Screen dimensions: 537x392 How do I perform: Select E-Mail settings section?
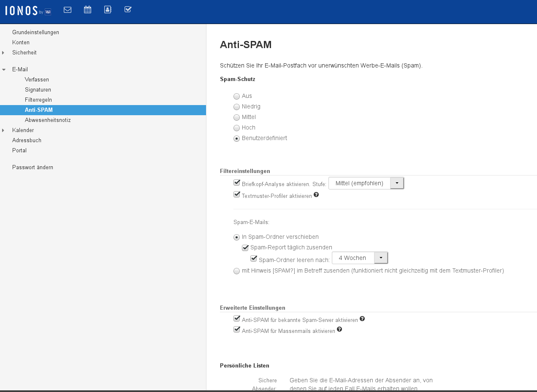pos(20,69)
